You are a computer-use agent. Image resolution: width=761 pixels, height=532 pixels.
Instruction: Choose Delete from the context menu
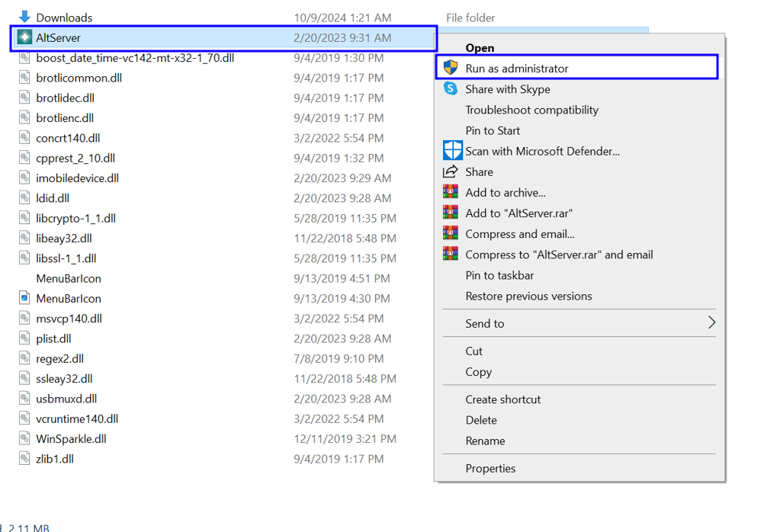(x=481, y=420)
